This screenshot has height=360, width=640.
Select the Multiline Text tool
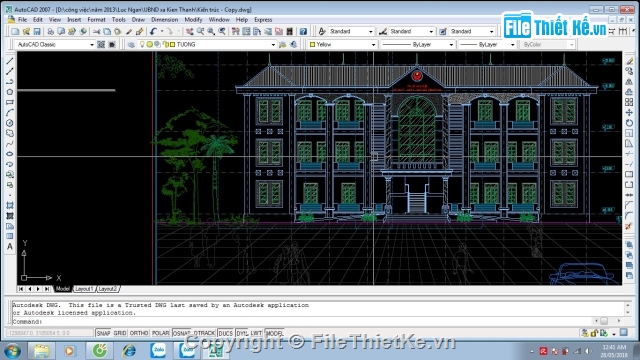click(x=10, y=247)
